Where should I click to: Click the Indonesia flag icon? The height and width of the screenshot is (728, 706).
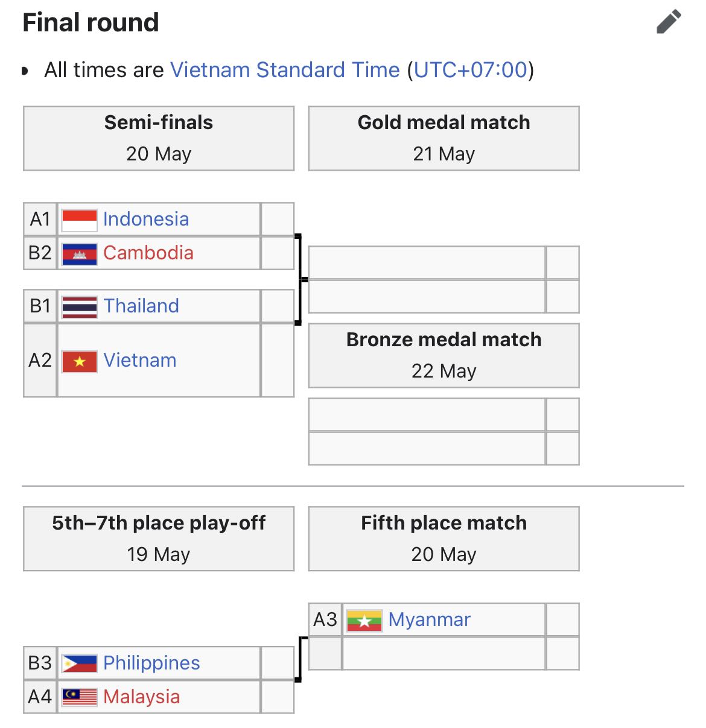pyautogui.click(x=79, y=220)
